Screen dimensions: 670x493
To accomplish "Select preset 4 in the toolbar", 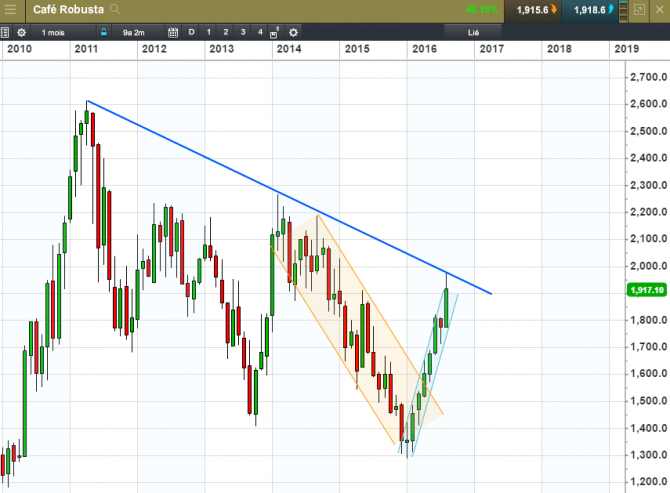I will (260, 32).
